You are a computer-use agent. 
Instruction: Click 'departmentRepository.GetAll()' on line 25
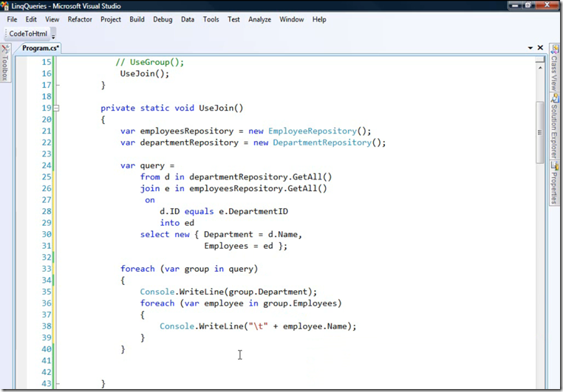[261, 177]
